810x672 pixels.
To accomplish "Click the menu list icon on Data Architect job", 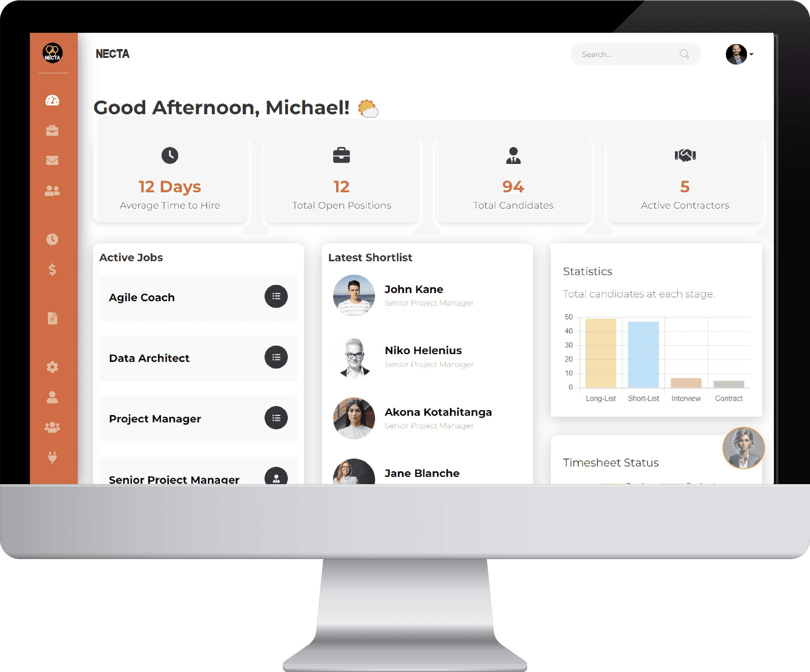I will 276,357.
